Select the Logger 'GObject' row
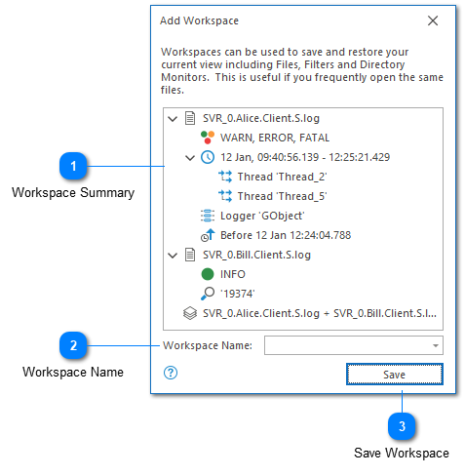The height and width of the screenshot is (476, 465). click(x=262, y=216)
